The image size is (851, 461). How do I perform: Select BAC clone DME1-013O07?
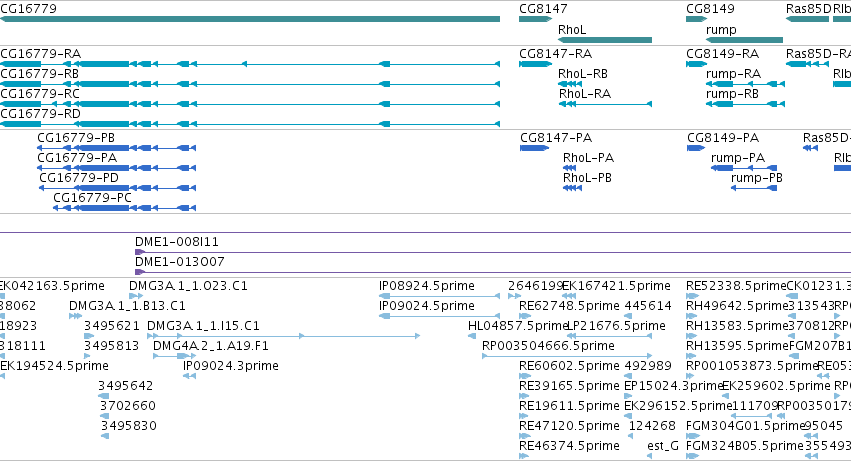point(493,272)
